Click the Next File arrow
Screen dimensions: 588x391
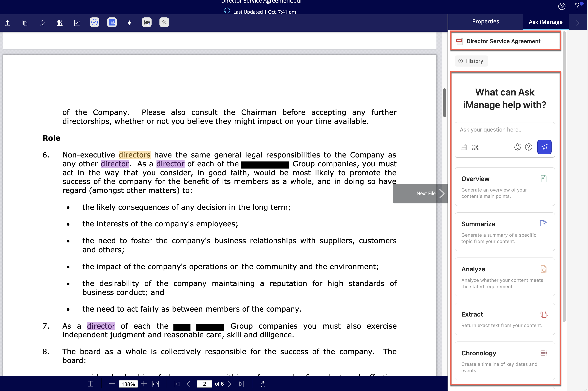pos(442,194)
